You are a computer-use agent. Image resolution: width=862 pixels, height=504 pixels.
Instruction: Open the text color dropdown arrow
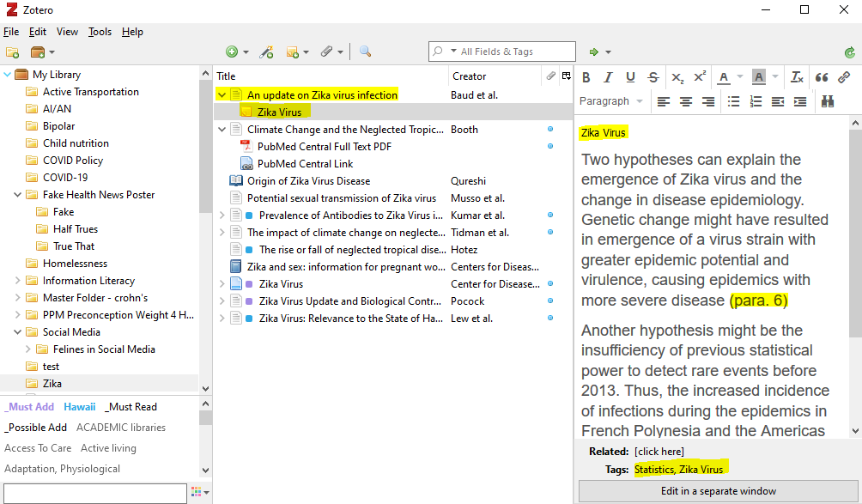point(740,77)
